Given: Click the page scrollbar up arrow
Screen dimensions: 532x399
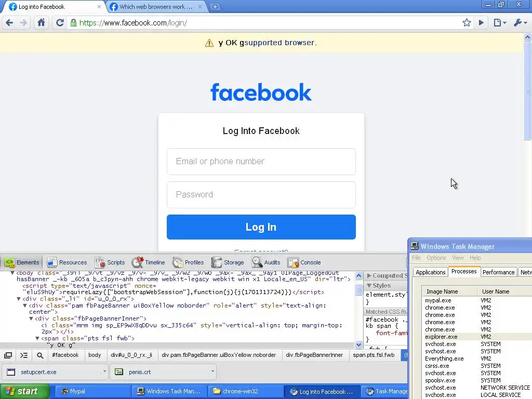Looking at the screenshot, I should [528, 37].
